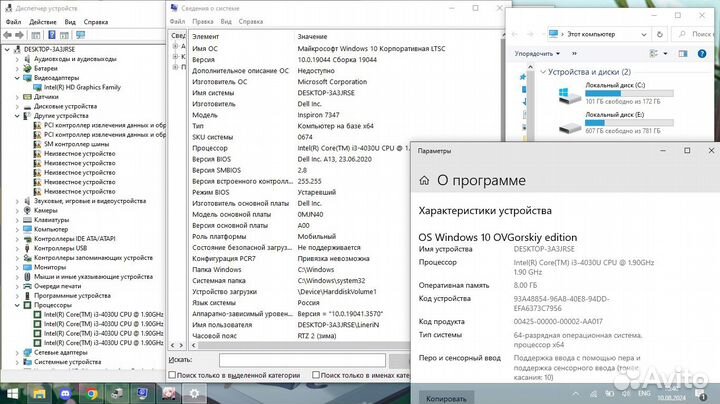Select Intel(R) HD Graphics Family device
The image size is (720, 404).
[82, 87]
